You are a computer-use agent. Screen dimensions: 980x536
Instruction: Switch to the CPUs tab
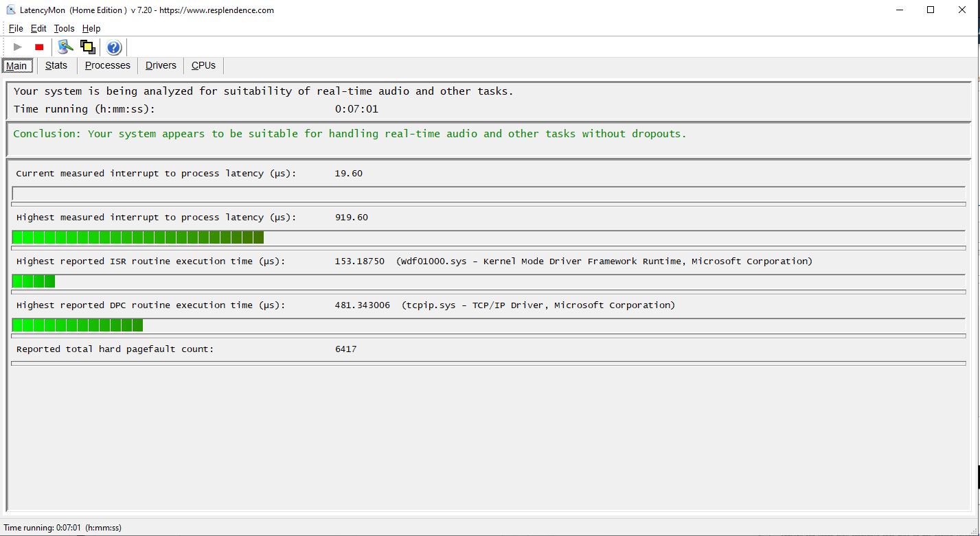[203, 65]
